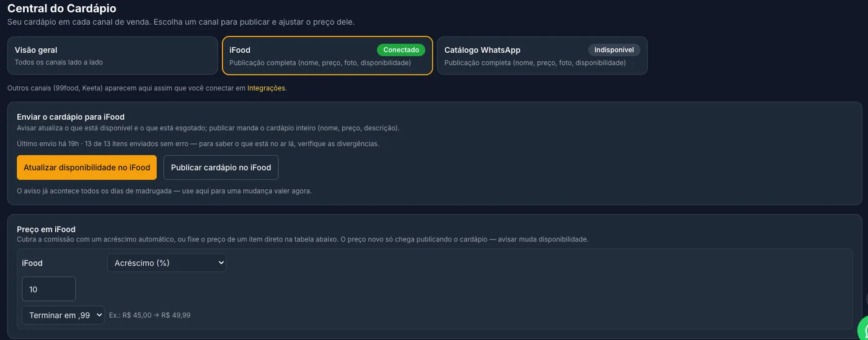
Task: Focus the percentage input showing 10
Action: pos(48,289)
